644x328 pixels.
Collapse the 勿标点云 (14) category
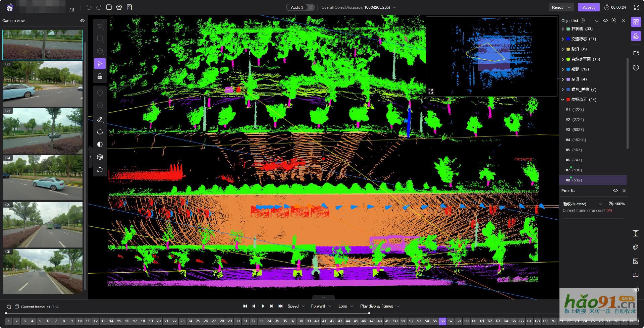(x=563, y=100)
